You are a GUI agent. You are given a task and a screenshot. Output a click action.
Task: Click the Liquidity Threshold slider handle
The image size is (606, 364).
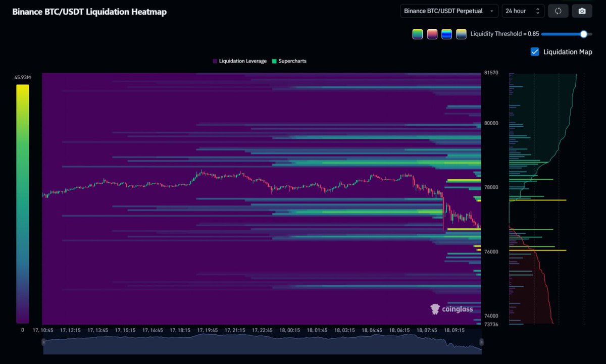coord(584,34)
